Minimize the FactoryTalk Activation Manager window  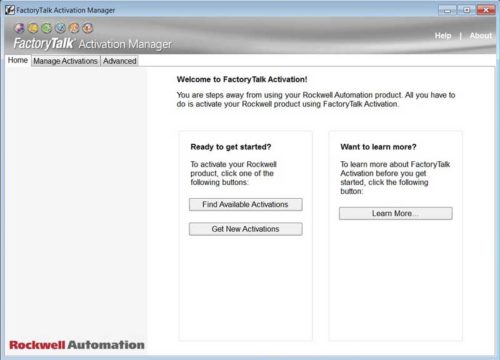pos(447,10)
